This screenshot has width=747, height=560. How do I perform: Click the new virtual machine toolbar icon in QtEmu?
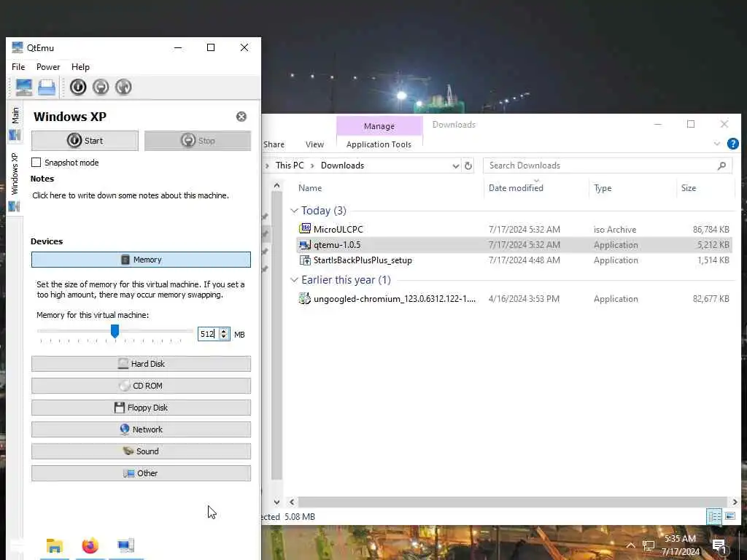click(x=23, y=87)
